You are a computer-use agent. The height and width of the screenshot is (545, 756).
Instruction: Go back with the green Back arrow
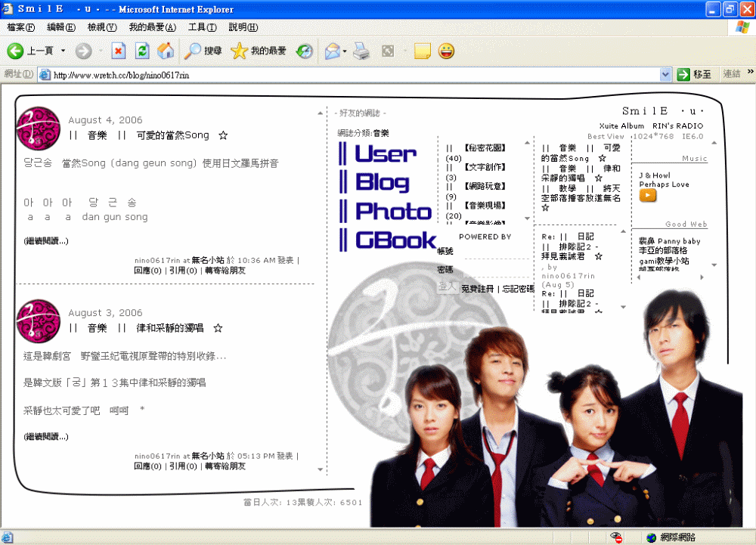coord(15,51)
